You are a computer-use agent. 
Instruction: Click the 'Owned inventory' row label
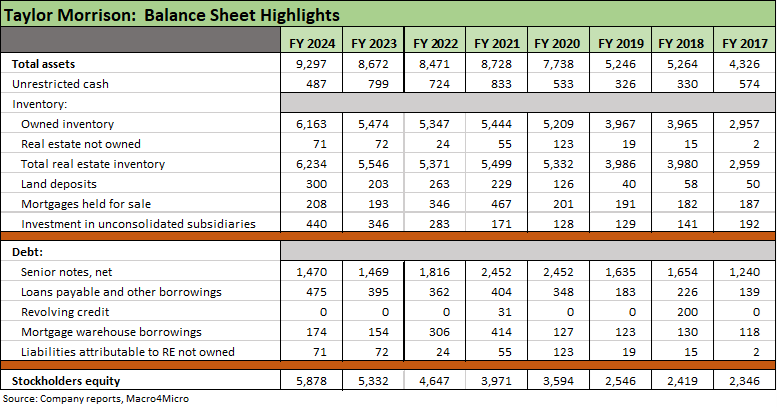tap(67, 124)
